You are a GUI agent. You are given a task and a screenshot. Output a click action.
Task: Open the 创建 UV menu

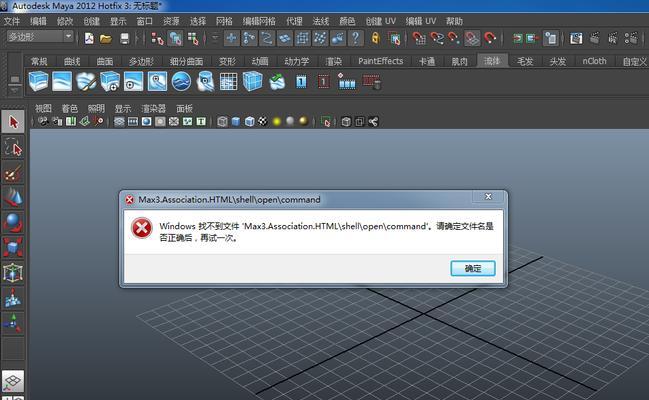381,21
